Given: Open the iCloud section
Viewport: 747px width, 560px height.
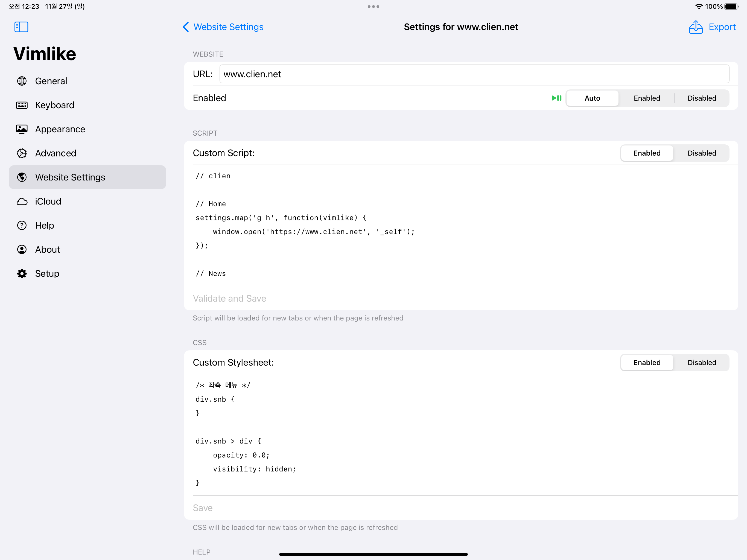Looking at the screenshot, I should (87, 201).
